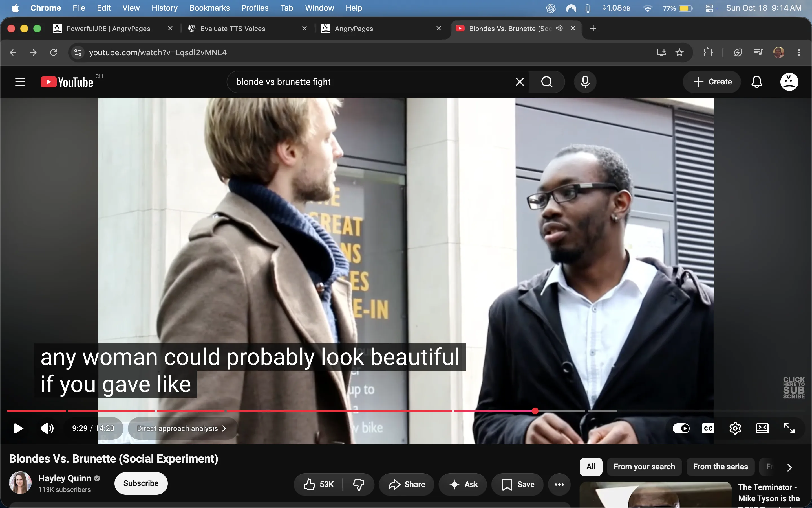Expand Direct approach analysis chapter

(x=182, y=428)
